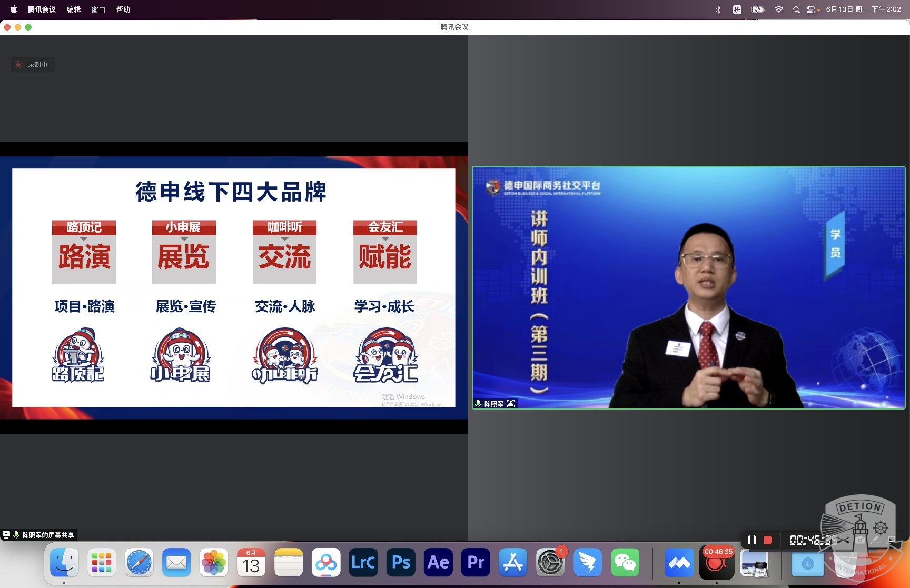Open the Apple menu
Viewport: 910px width, 588px height.
coord(14,9)
